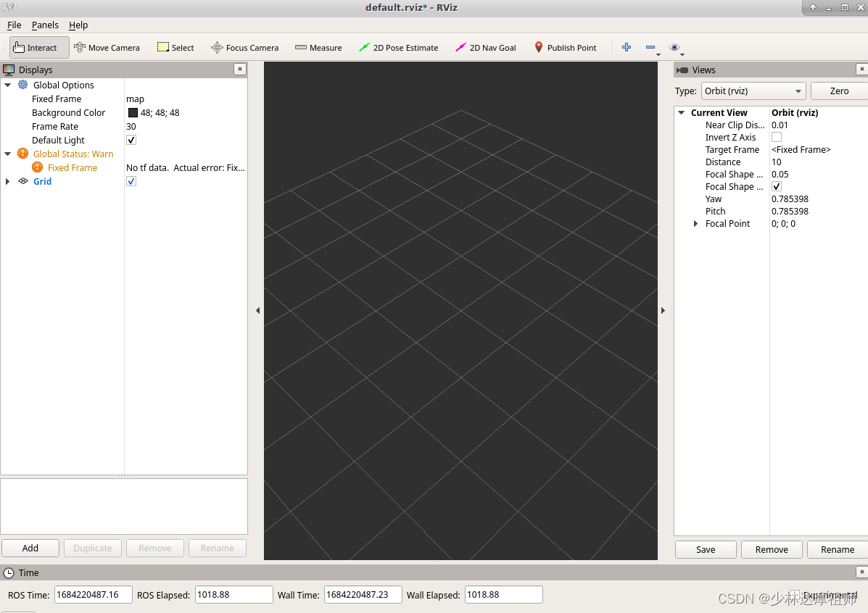This screenshot has height=613, width=868.
Task: Click the Grid display icon
Action: pos(23,181)
